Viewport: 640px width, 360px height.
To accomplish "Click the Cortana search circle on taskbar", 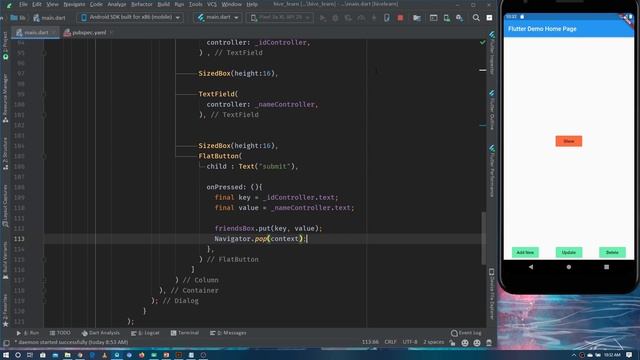I will tap(18, 355).
